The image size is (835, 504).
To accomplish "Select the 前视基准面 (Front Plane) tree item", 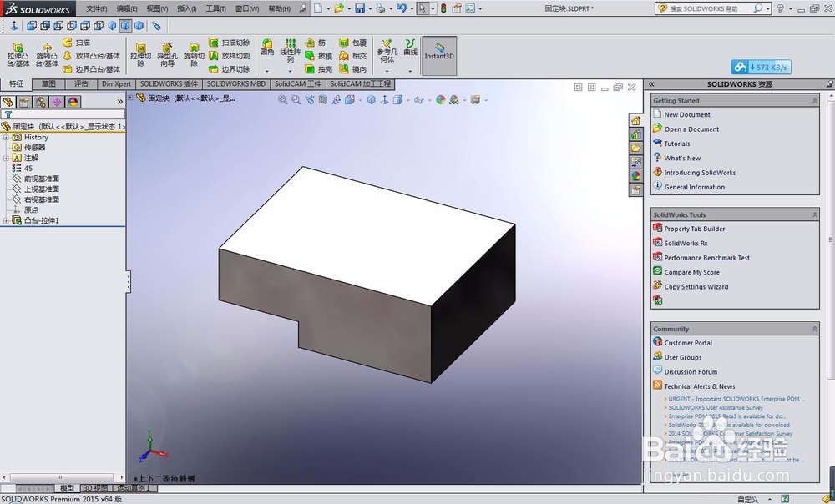I will point(42,179).
